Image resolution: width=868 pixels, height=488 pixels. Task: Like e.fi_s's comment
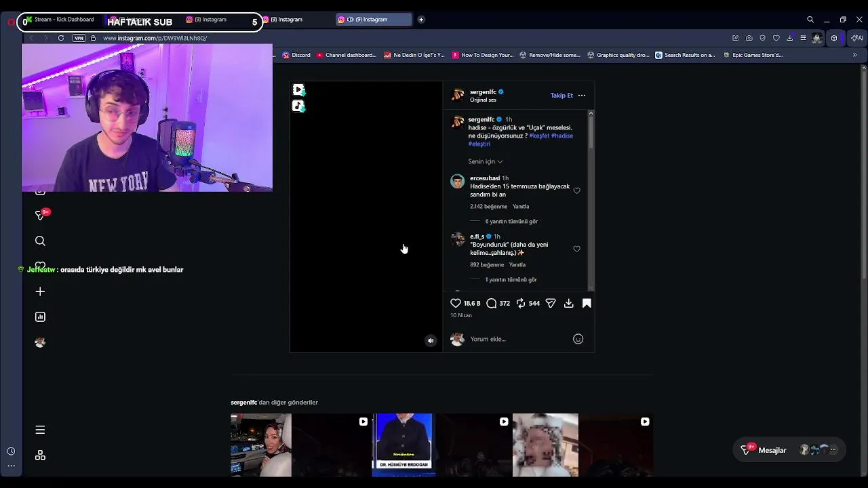(577, 249)
